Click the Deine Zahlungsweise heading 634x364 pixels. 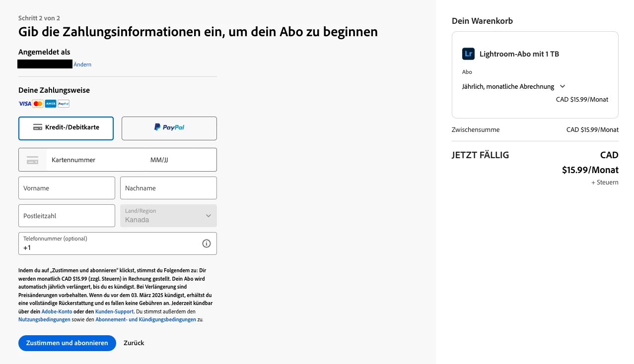(54, 90)
